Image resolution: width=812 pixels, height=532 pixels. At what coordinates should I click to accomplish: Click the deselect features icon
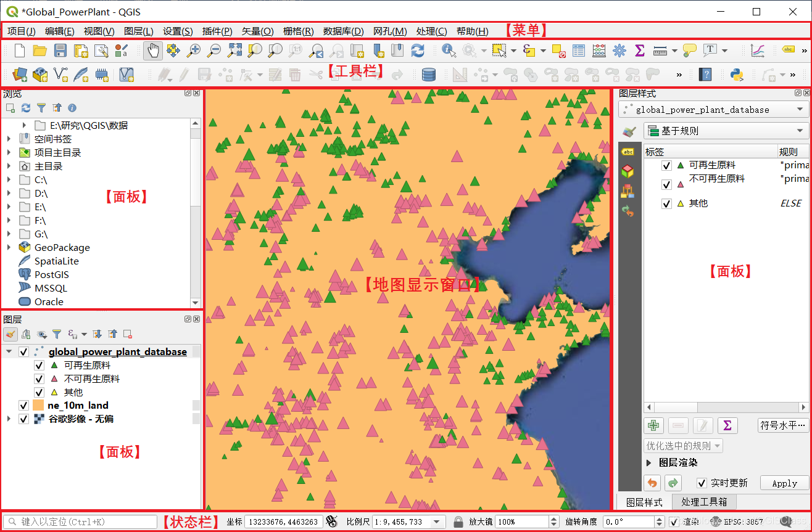558,51
